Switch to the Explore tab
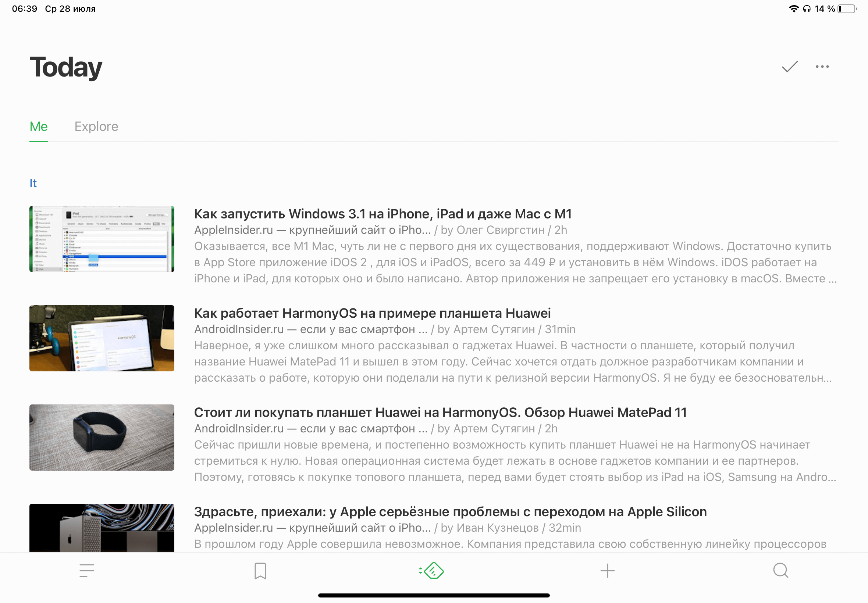The width and height of the screenshot is (868, 603). (x=96, y=126)
